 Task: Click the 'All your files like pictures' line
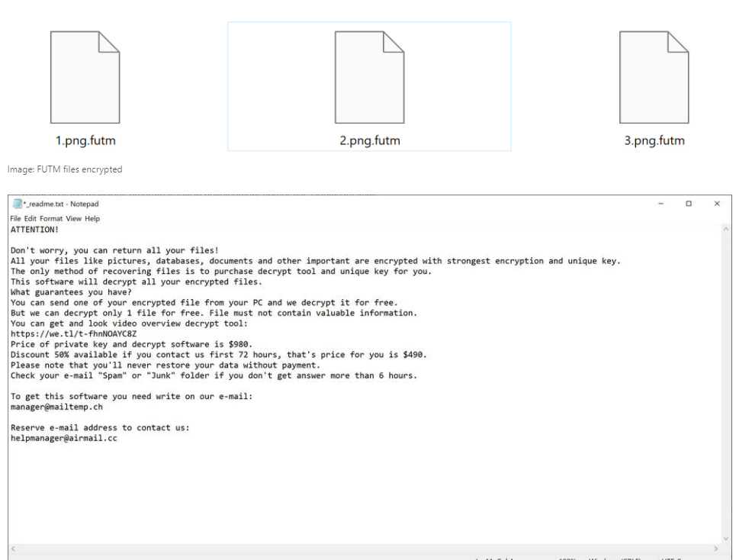pyautogui.click(x=316, y=260)
